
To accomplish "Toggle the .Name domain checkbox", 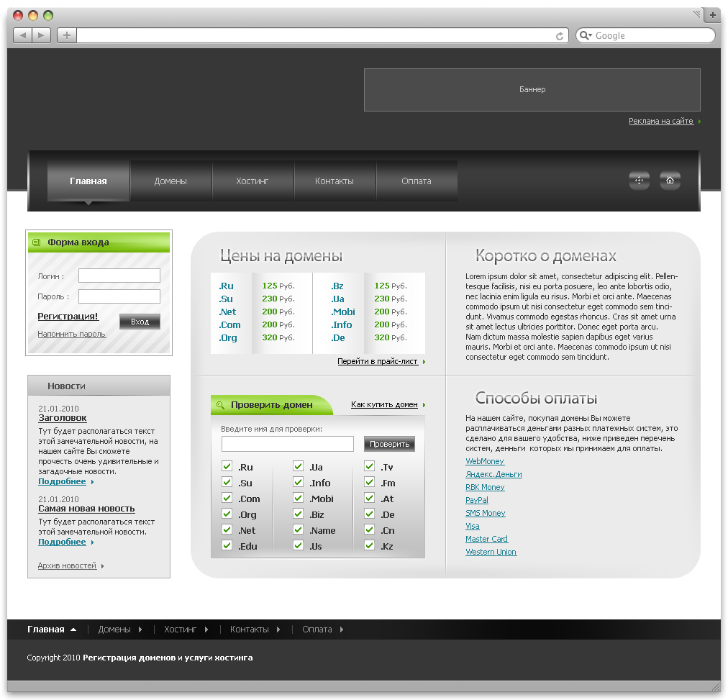I will click(x=298, y=529).
